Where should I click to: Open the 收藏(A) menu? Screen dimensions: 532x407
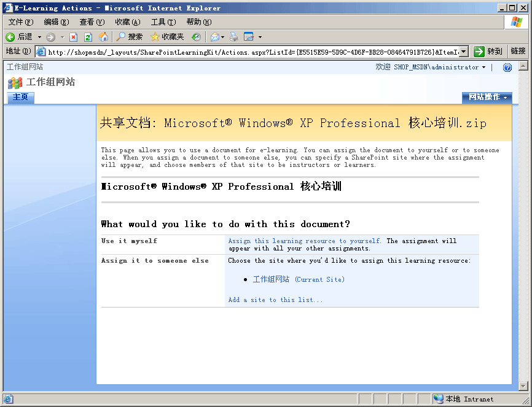[128, 22]
